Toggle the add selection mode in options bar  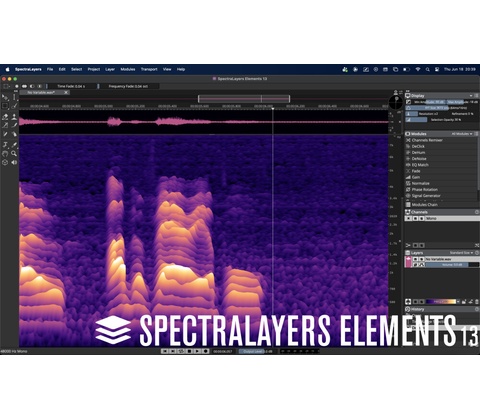[24, 86]
